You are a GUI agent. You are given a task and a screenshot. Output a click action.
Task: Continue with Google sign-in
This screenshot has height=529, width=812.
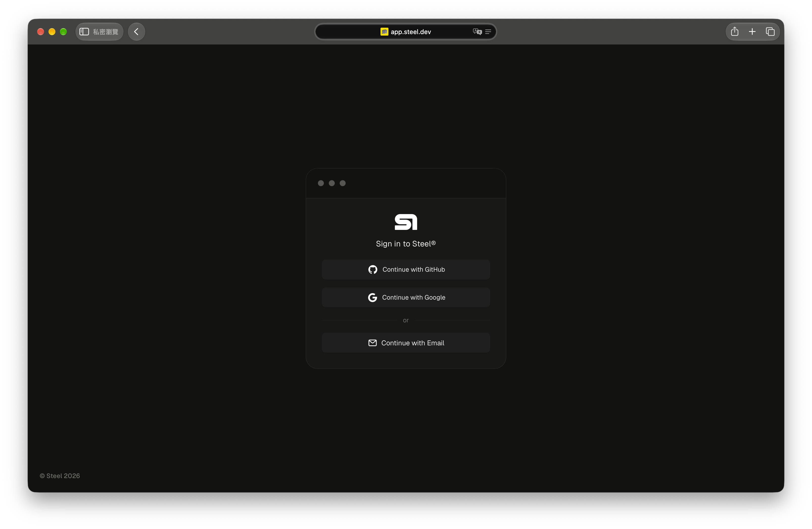point(406,297)
